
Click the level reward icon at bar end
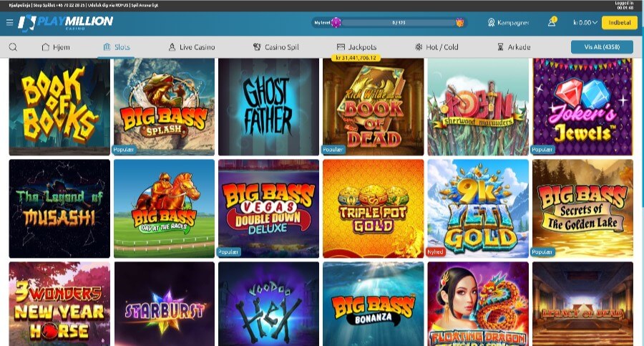tap(459, 23)
